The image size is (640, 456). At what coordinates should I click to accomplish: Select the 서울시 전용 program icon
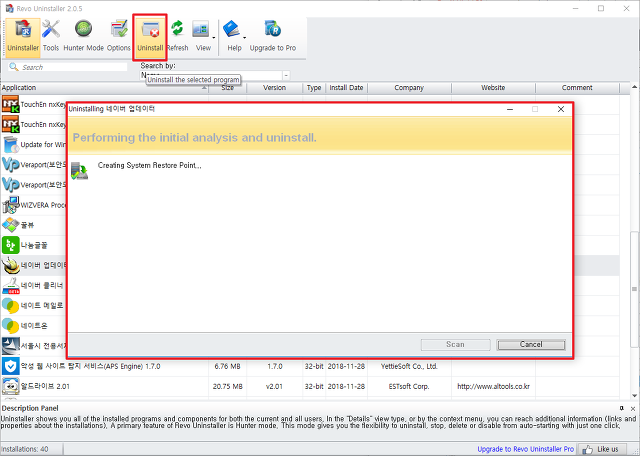[x=10, y=346]
